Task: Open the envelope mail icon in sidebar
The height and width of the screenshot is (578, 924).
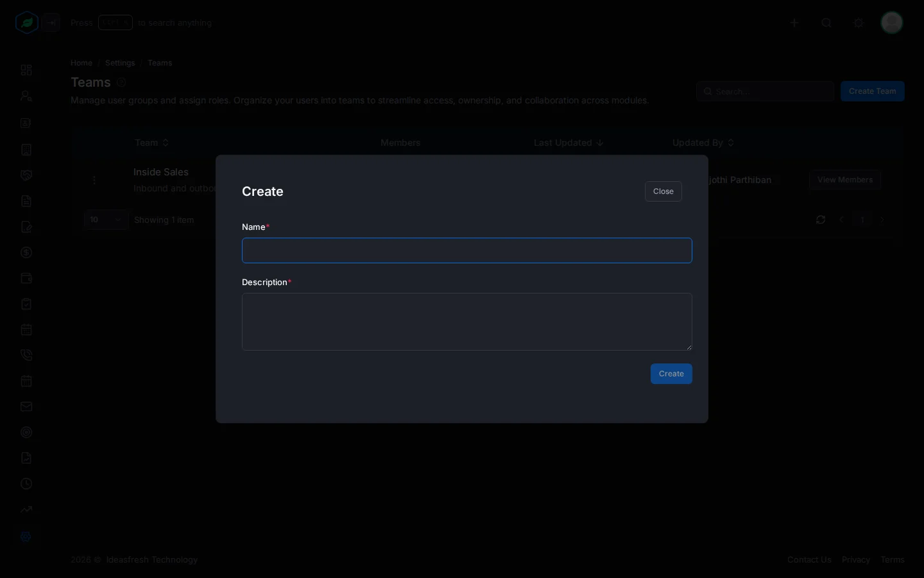Action: click(26, 407)
